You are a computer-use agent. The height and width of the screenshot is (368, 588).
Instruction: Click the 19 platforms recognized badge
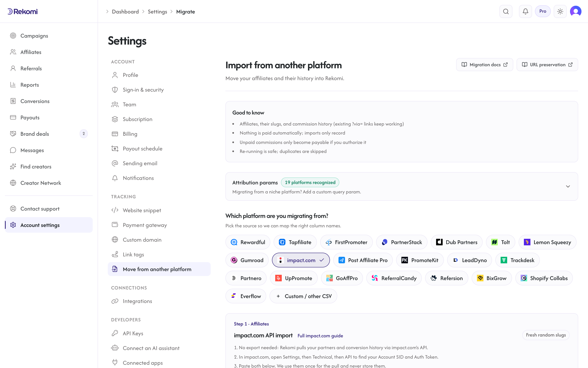pos(310,182)
